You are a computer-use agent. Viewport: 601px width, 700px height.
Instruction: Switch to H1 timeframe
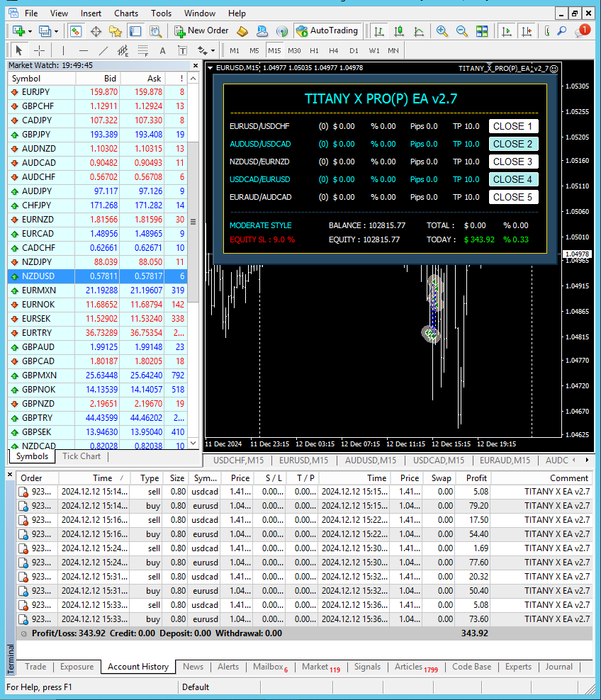pos(314,50)
